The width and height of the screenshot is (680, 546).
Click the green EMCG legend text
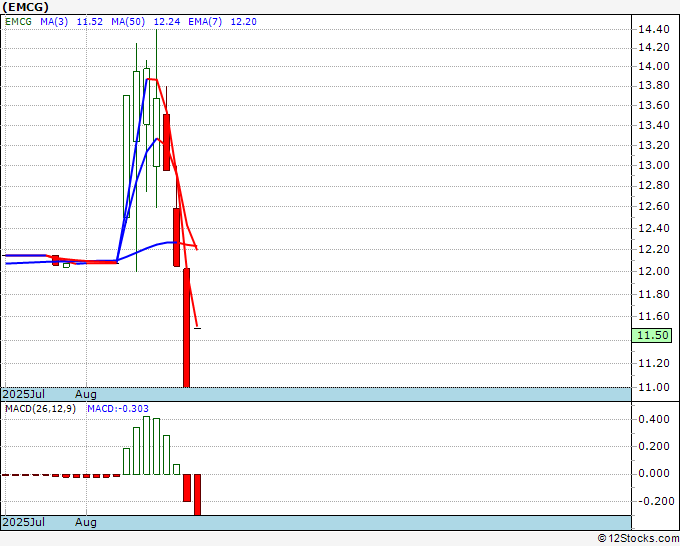tap(18, 22)
